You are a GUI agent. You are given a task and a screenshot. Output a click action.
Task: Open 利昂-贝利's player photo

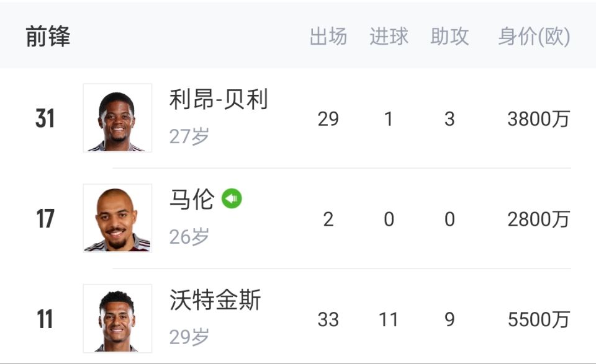[117, 118]
